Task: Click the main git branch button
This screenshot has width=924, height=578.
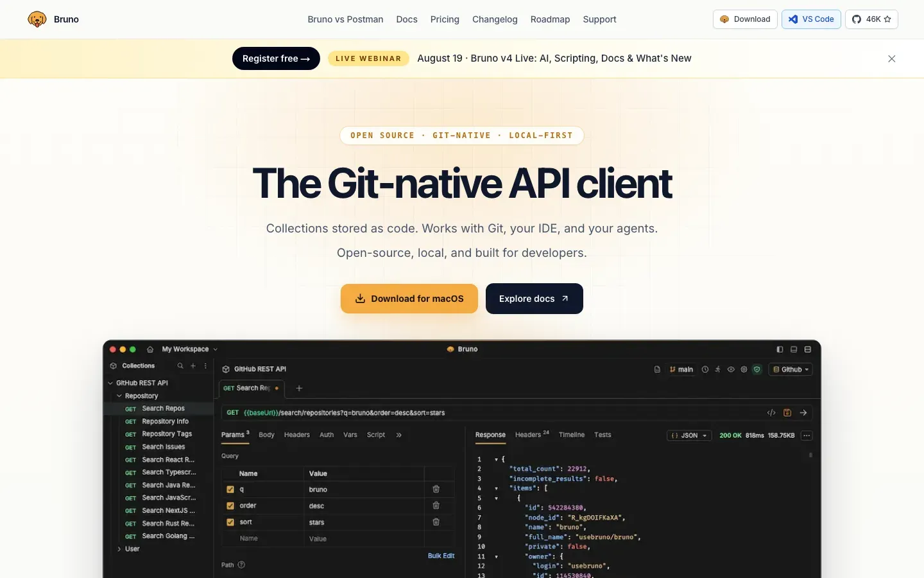Action: (681, 369)
